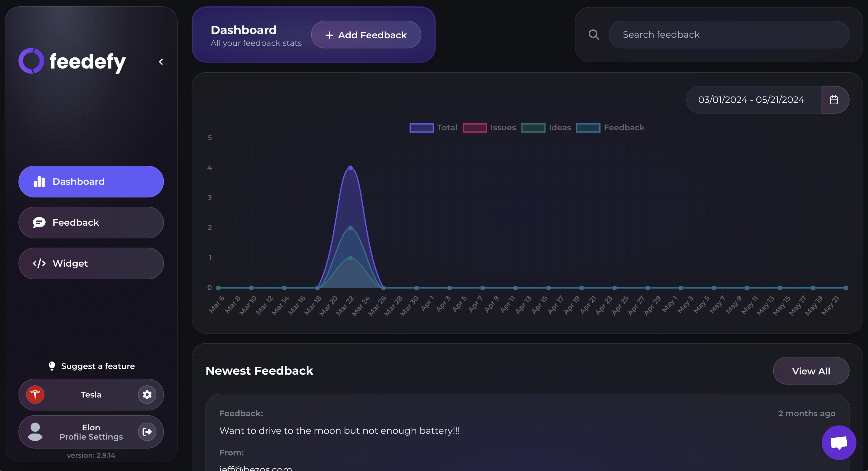The height and width of the screenshot is (471, 868).
Task: Click the lightbulb Suggest a feature icon
Action: [x=52, y=366]
